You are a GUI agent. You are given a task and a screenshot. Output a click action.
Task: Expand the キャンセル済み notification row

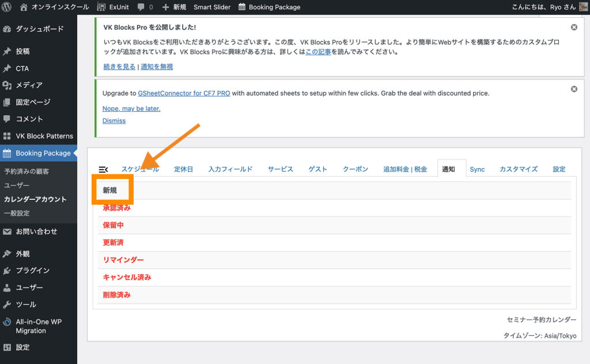tap(127, 277)
